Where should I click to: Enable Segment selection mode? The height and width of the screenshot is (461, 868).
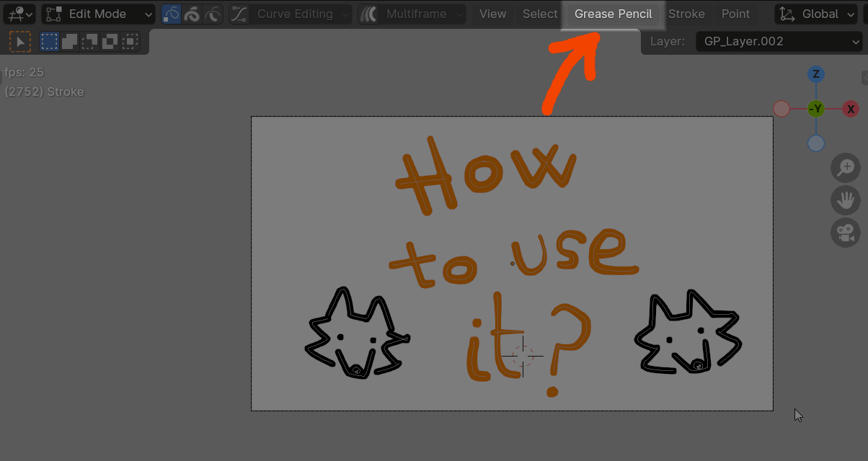213,14
